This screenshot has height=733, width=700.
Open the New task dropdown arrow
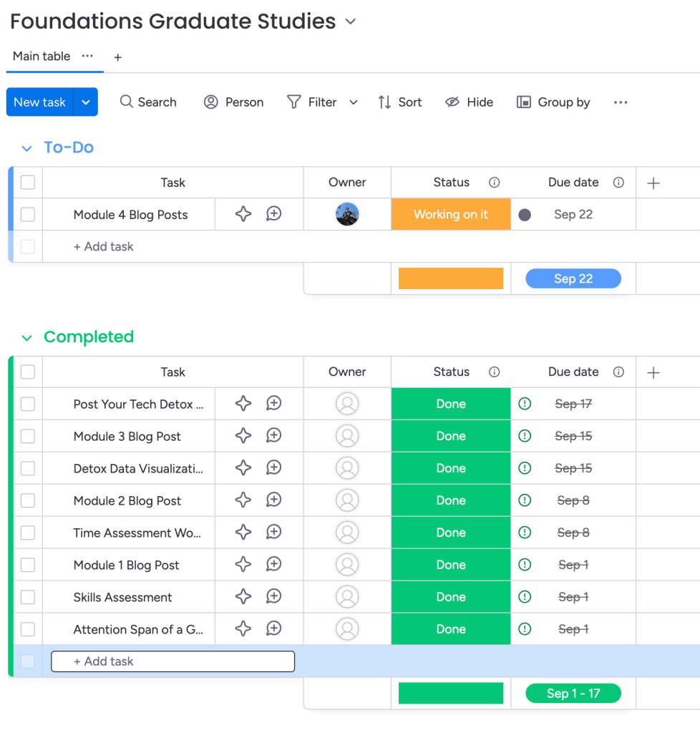(86, 102)
